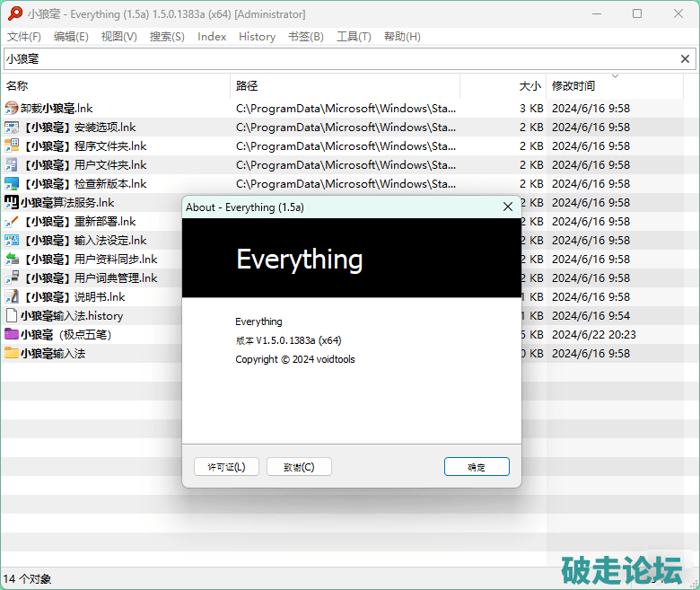
Task: Select the 用户资料同步.lnk icon
Action: click(12, 260)
